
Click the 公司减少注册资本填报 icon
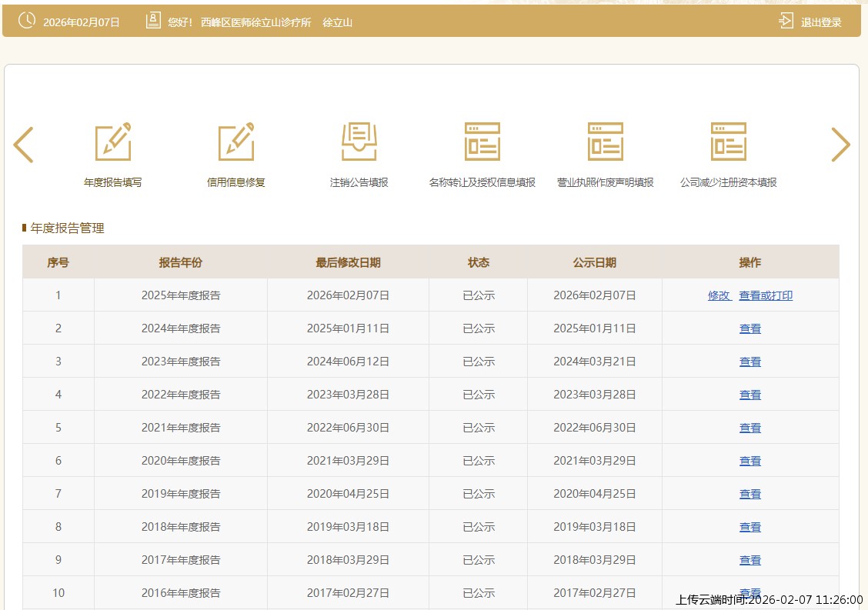pos(729,142)
